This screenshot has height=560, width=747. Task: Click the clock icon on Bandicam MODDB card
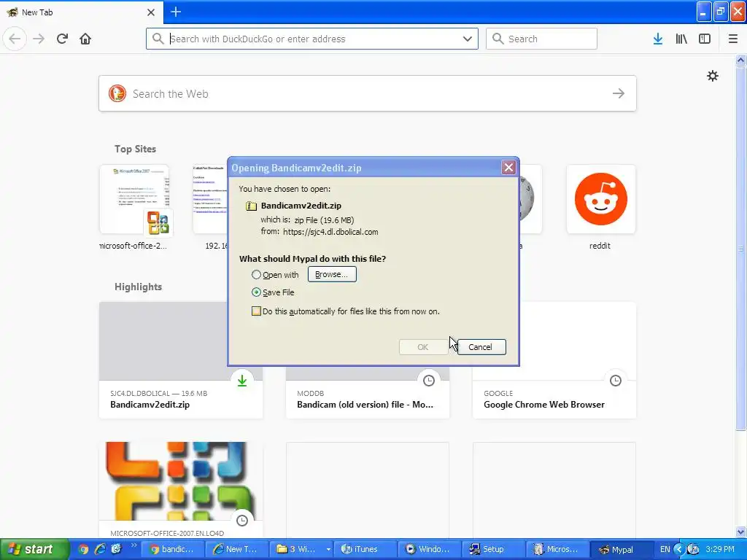429,381
